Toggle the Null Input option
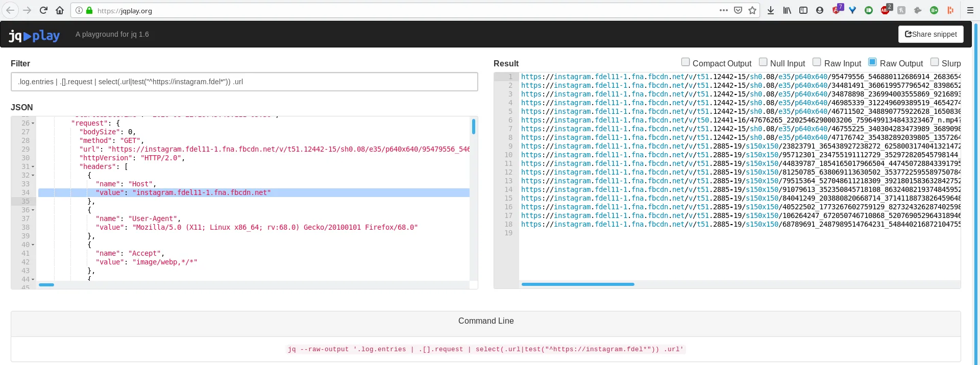 pyautogui.click(x=763, y=62)
